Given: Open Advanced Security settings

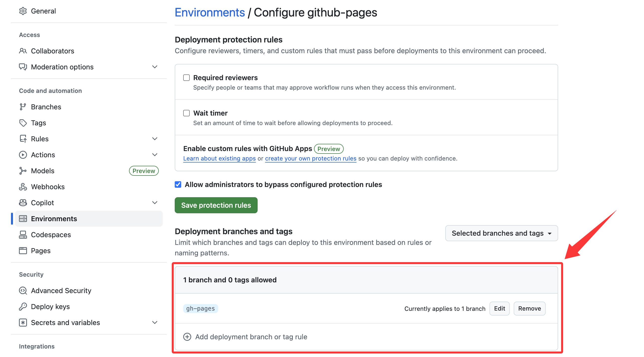Looking at the screenshot, I should [x=89, y=291].
